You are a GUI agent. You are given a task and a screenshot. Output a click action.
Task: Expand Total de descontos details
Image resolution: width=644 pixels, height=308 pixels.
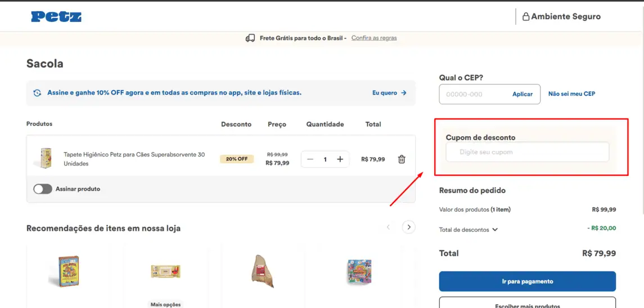(x=495, y=230)
